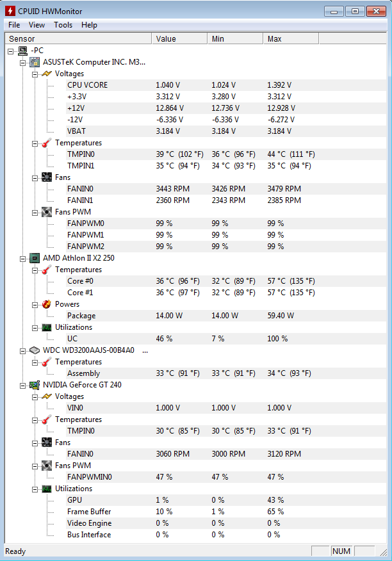The height and width of the screenshot is (561, 392).
Task: Click the 59.40 W max package power value
Action: click(281, 316)
